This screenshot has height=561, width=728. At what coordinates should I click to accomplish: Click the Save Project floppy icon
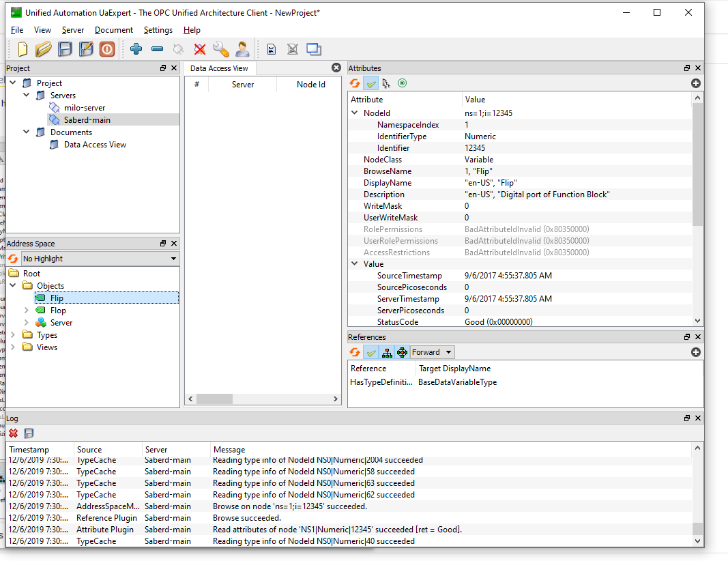[x=65, y=48]
